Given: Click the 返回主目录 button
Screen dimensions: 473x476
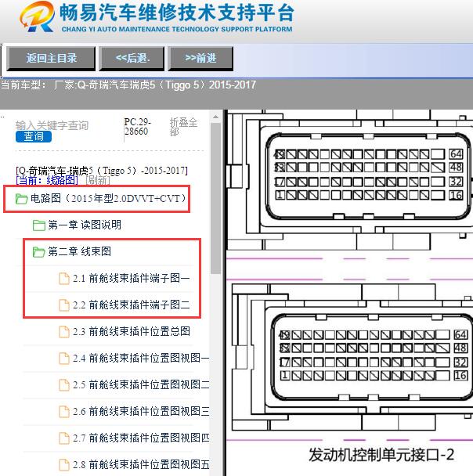Looking at the screenshot, I should [51, 58].
